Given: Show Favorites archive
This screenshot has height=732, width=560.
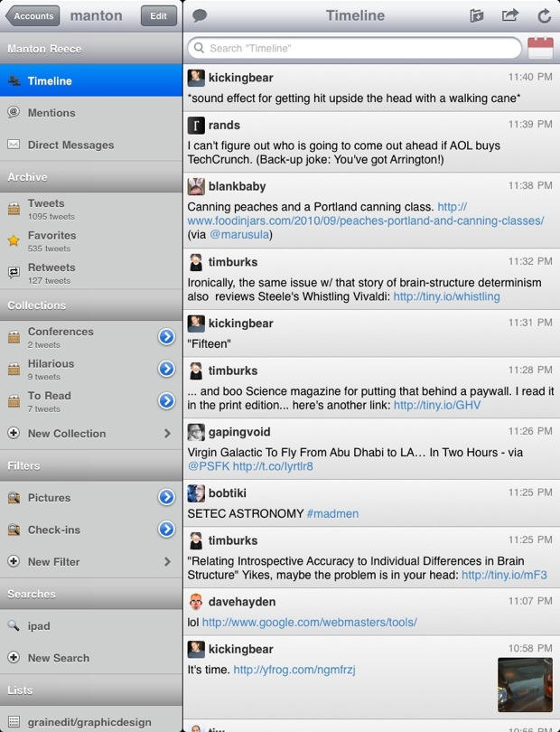Looking at the screenshot, I should tap(91, 241).
